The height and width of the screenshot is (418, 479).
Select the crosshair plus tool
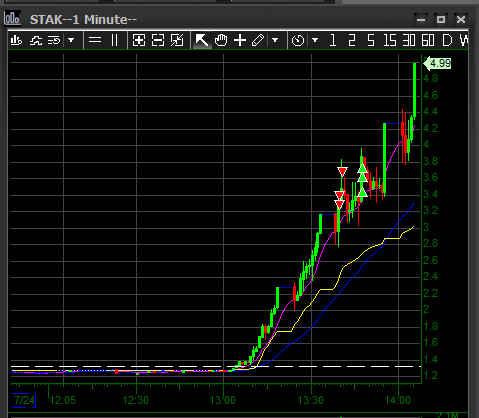coord(240,40)
